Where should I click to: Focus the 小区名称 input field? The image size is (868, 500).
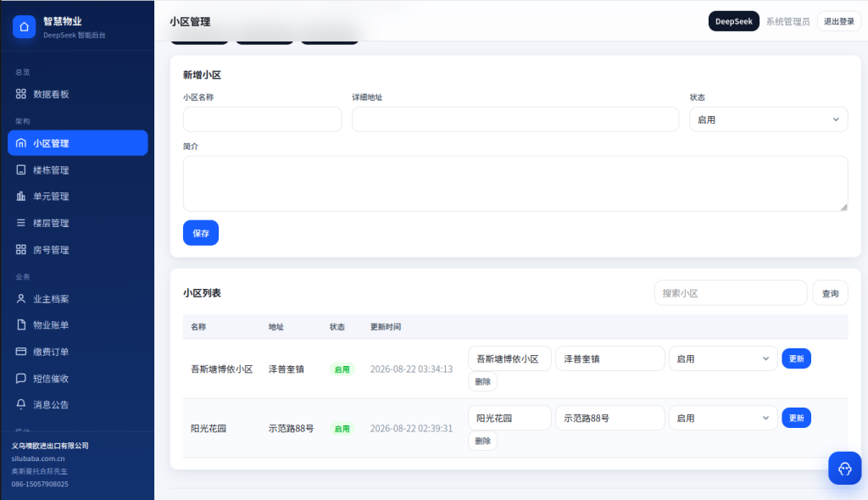[263, 119]
